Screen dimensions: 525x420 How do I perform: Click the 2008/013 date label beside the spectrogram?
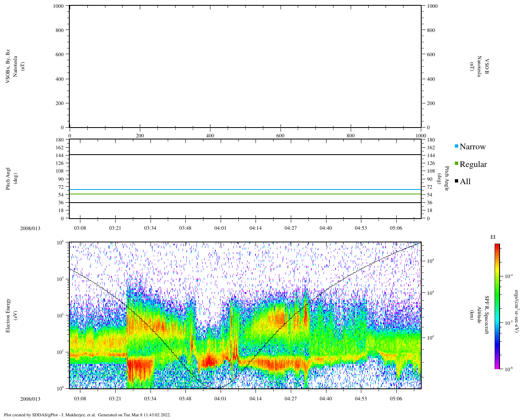tap(30, 399)
